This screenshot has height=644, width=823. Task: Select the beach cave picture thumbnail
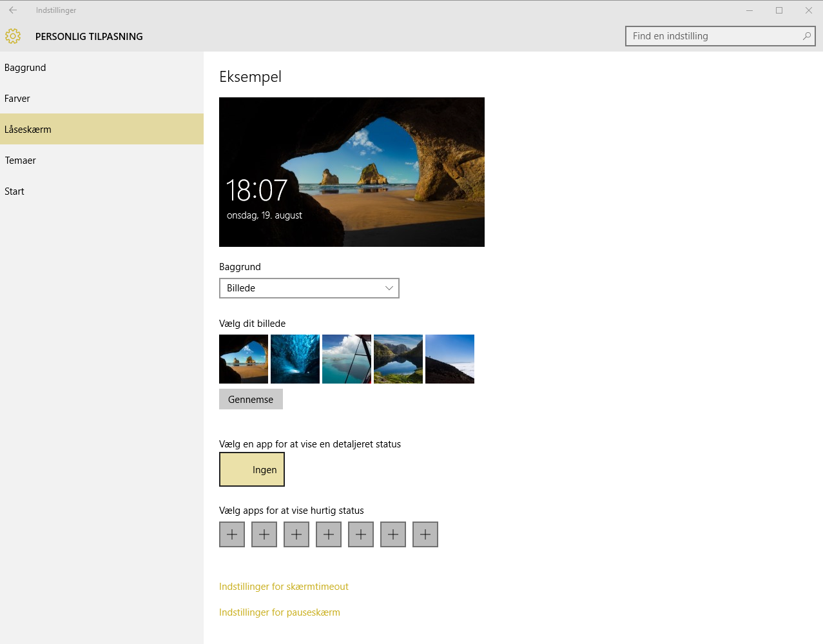point(244,359)
